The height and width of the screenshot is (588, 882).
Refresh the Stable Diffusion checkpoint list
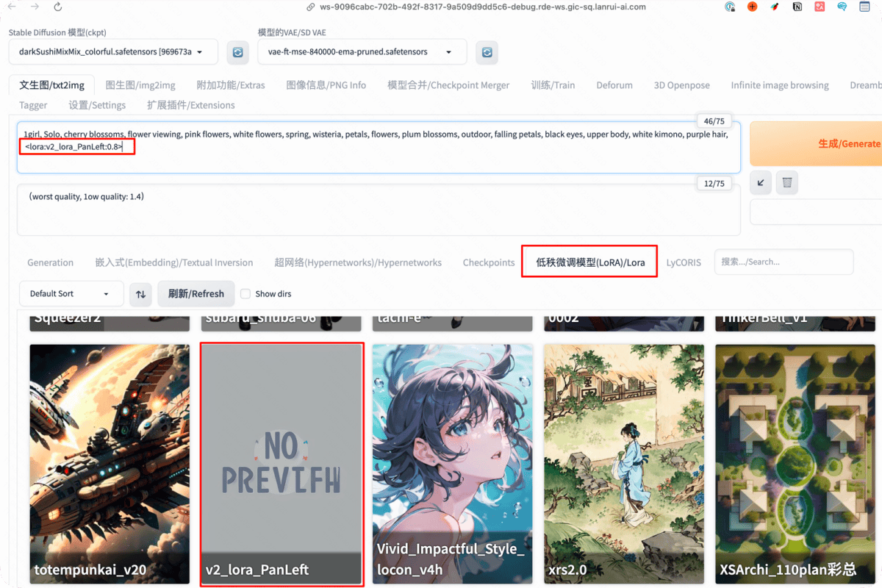point(237,52)
